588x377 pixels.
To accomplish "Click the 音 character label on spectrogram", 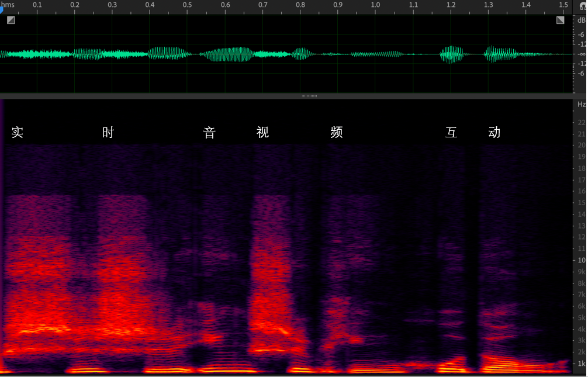I will coord(209,132).
